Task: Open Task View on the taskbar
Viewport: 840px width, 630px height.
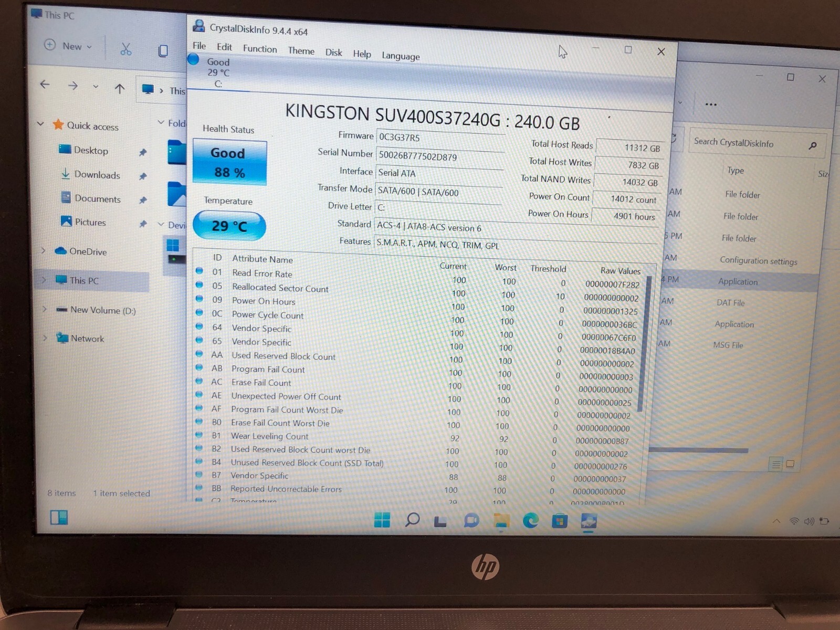Action: (440, 521)
